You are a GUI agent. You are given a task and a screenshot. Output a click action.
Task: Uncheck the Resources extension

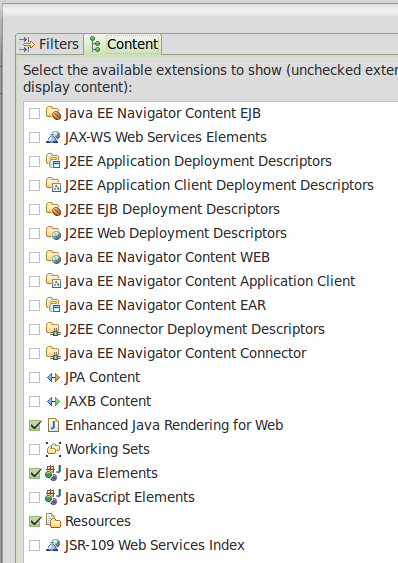35,521
